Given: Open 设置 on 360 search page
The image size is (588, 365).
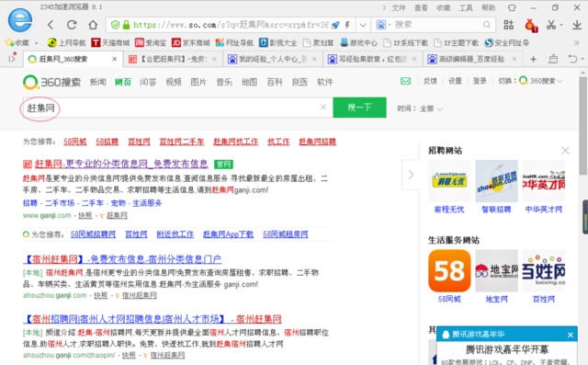Looking at the screenshot, I should click(455, 81).
